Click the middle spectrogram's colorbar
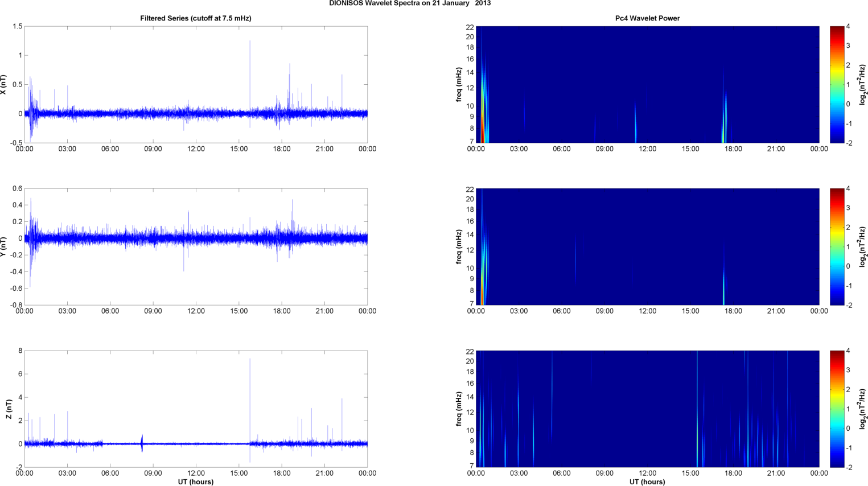This screenshot has width=868, height=486. click(x=837, y=246)
